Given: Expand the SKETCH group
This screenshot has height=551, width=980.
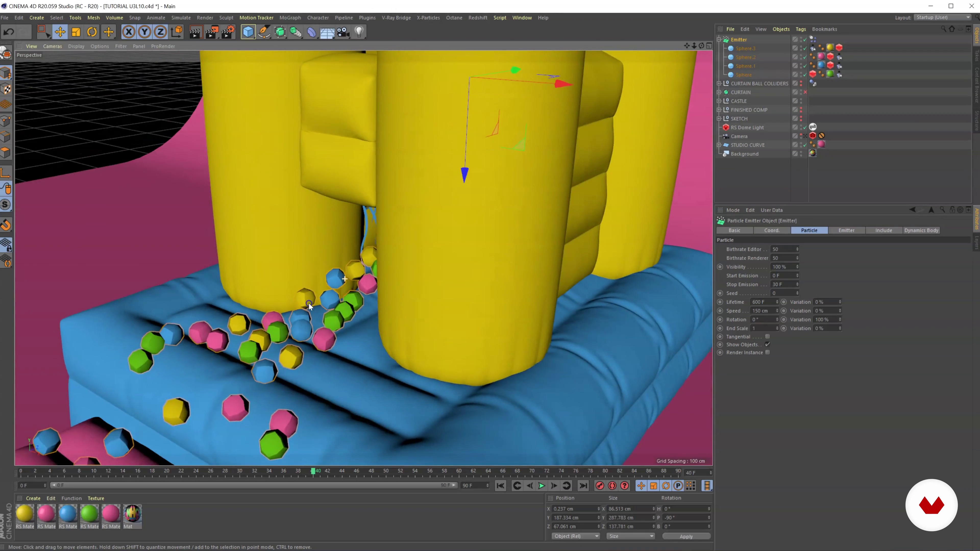Looking at the screenshot, I should pos(719,119).
